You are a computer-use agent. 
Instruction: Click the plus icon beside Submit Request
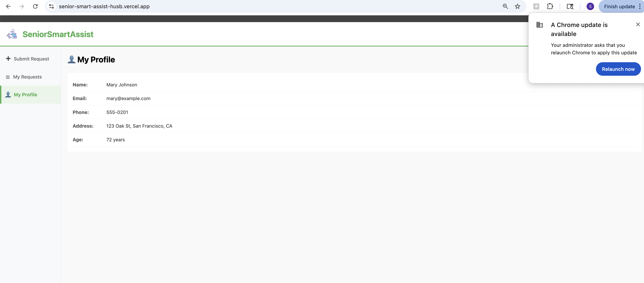coord(8,58)
